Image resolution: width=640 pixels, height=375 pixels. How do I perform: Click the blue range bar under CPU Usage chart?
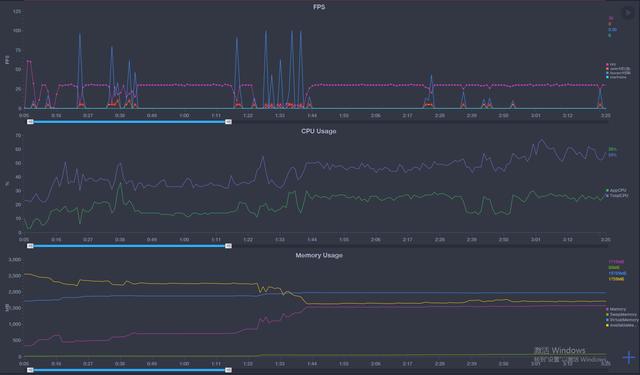pos(129,246)
